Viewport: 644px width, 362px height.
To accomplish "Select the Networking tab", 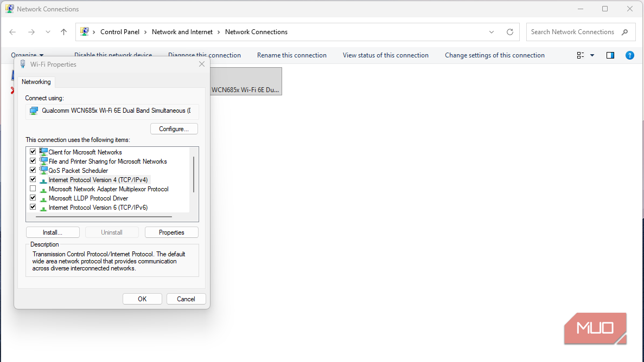I will [36, 82].
